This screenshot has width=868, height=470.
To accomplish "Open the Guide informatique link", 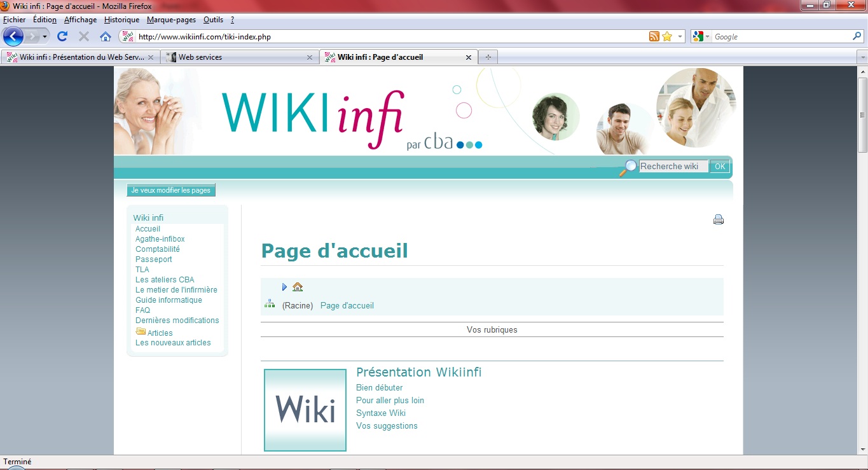I will (x=169, y=300).
